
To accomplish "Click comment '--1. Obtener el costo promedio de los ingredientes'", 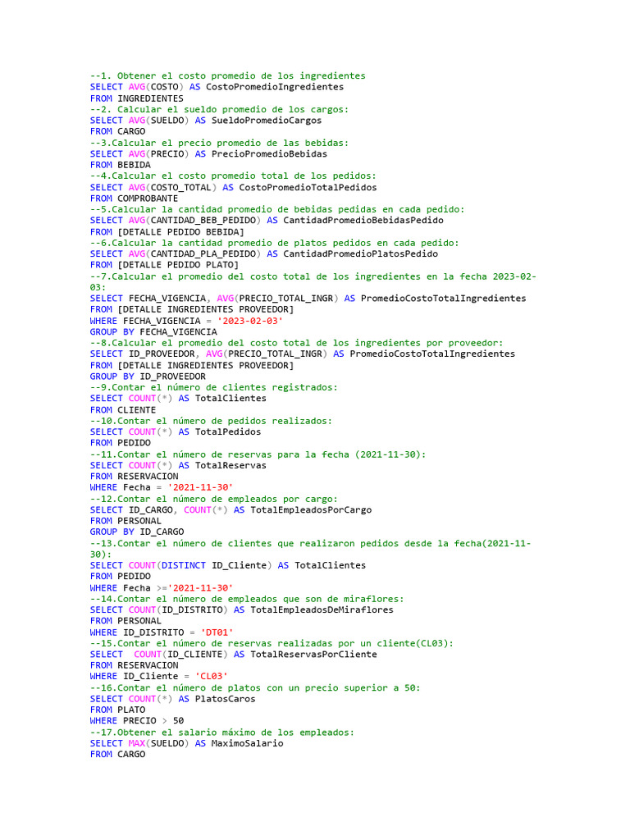I will pos(228,75).
